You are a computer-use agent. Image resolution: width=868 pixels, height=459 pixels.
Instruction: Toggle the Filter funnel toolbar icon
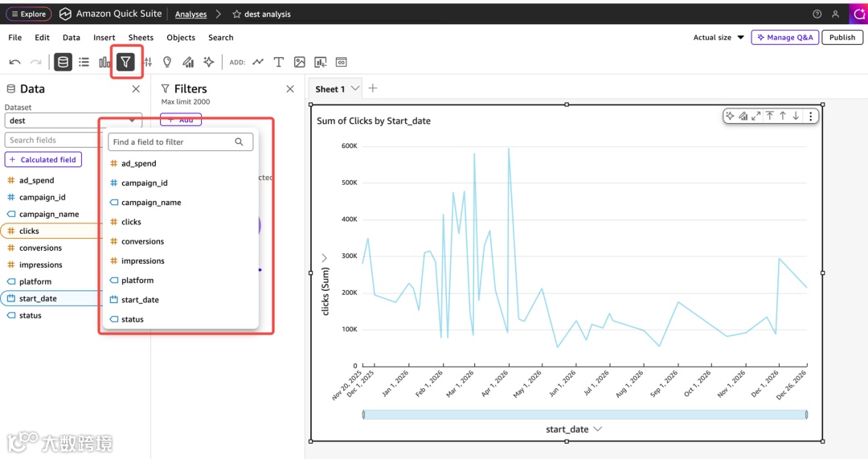point(125,62)
